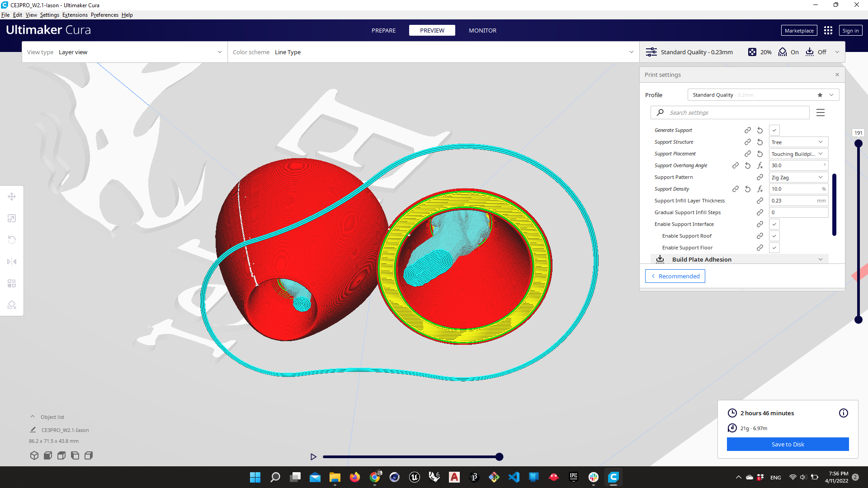868x488 pixels.
Task: Open the View type Layer view dropdown
Action: click(125, 52)
